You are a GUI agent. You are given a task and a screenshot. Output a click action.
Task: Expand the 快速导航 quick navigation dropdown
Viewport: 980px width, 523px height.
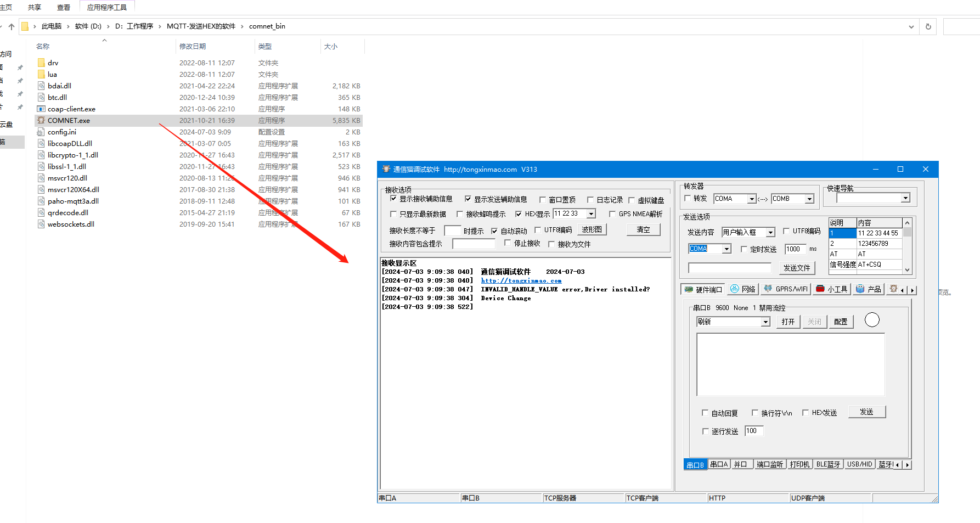(905, 198)
